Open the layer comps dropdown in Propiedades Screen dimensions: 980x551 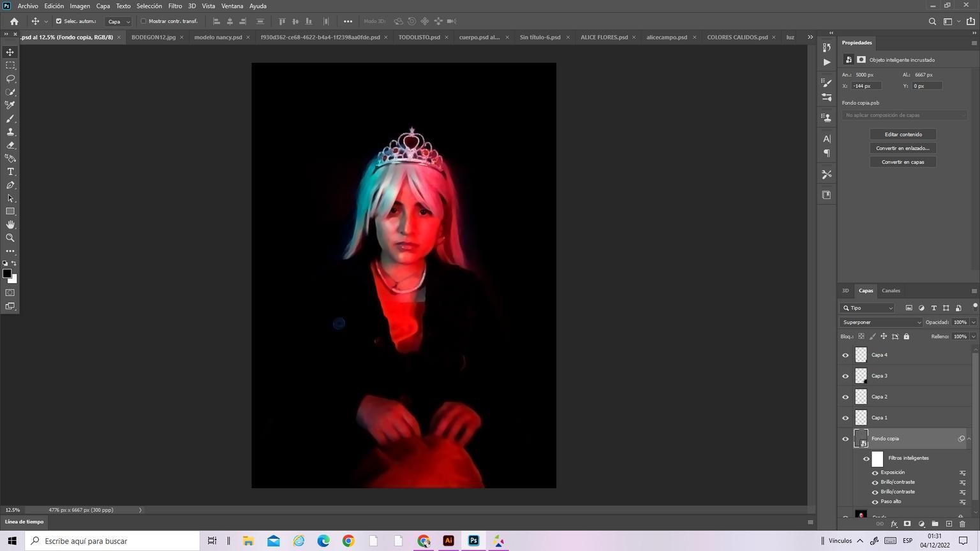click(x=904, y=115)
